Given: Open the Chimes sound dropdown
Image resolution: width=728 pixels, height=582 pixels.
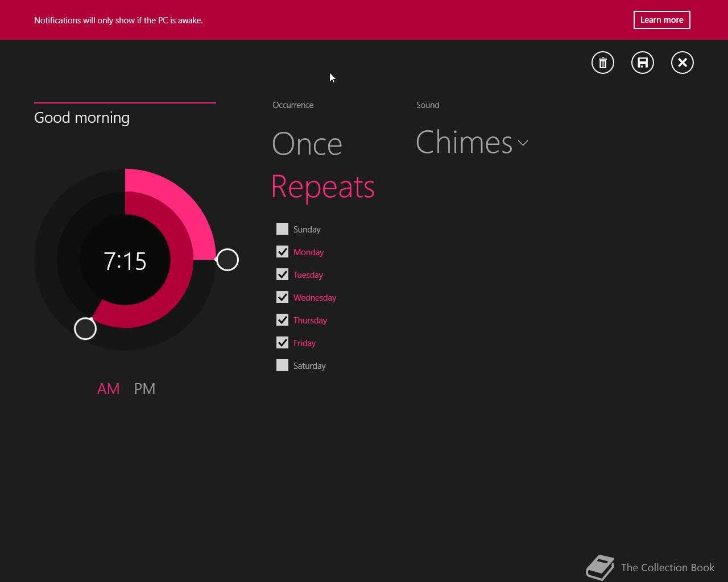Looking at the screenshot, I should 472,142.
